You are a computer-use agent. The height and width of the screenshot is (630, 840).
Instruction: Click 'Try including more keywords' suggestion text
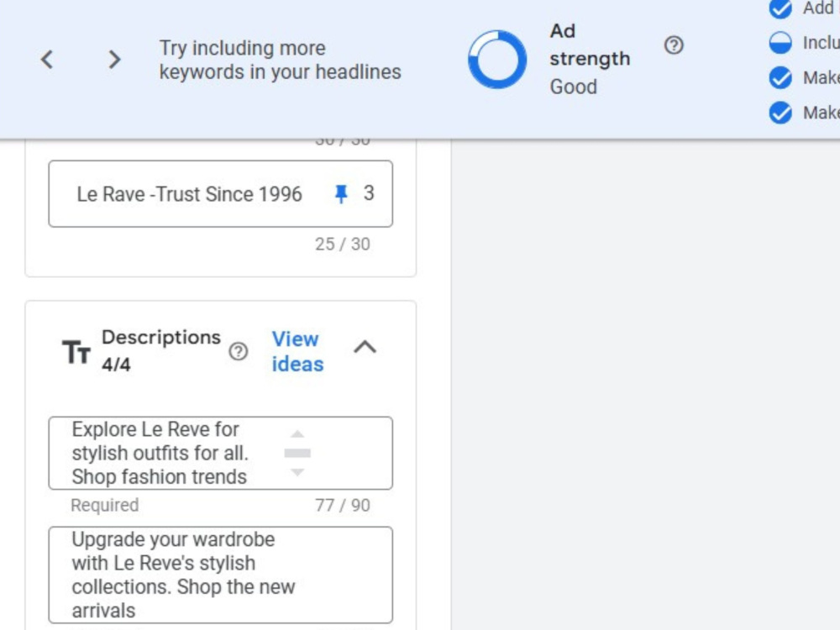[280, 60]
